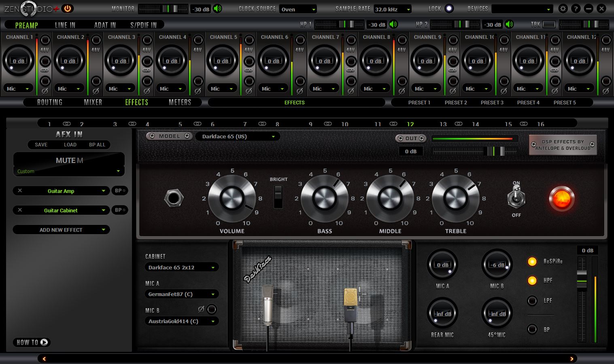Click the Rear Mic -inf dB knob

[442, 313]
